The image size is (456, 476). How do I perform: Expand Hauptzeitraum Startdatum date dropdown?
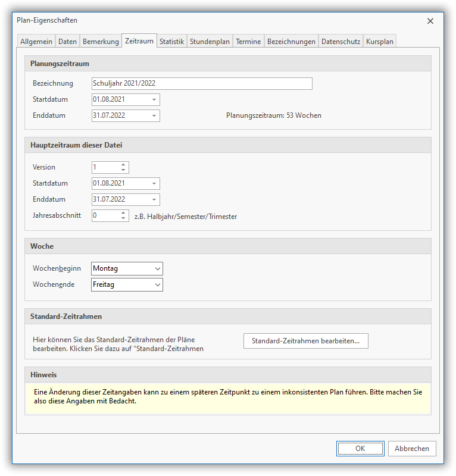pos(154,184)
